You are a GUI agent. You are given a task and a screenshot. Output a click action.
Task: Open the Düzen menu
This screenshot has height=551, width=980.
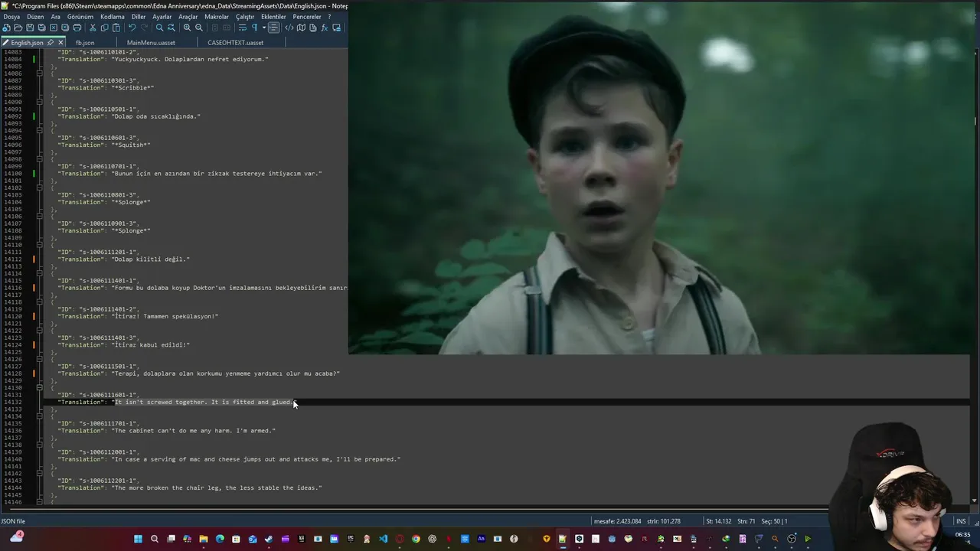coord(35,16)
